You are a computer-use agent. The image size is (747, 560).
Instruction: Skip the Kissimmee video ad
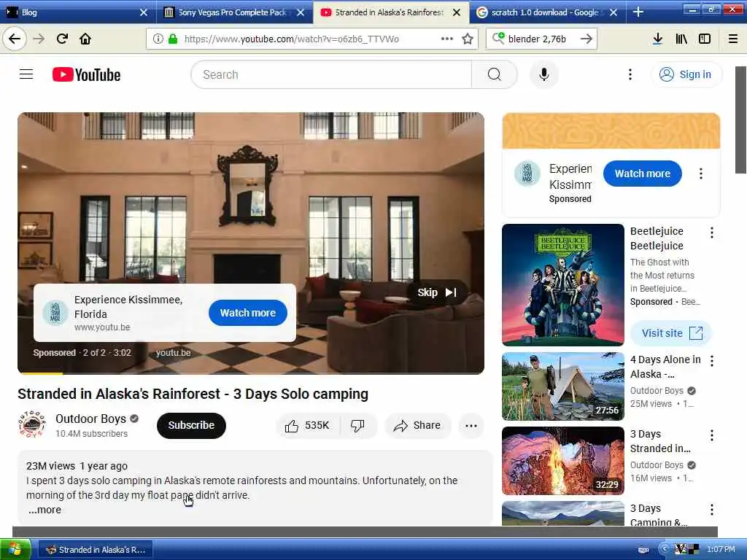436,292
